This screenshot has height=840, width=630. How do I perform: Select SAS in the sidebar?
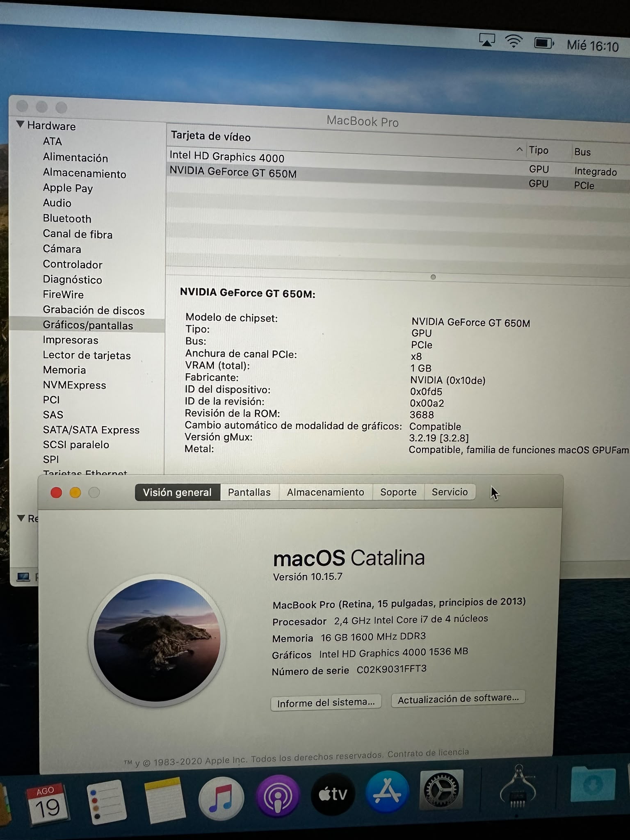click(53, 415)
